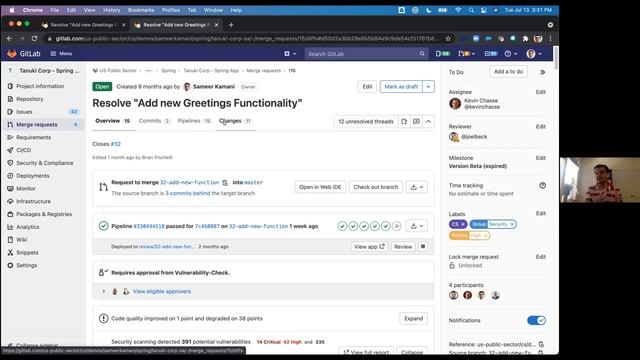Open commit 7c468887 link
Image resolution: width=640 pixels, height=360 pixels.
207,226
